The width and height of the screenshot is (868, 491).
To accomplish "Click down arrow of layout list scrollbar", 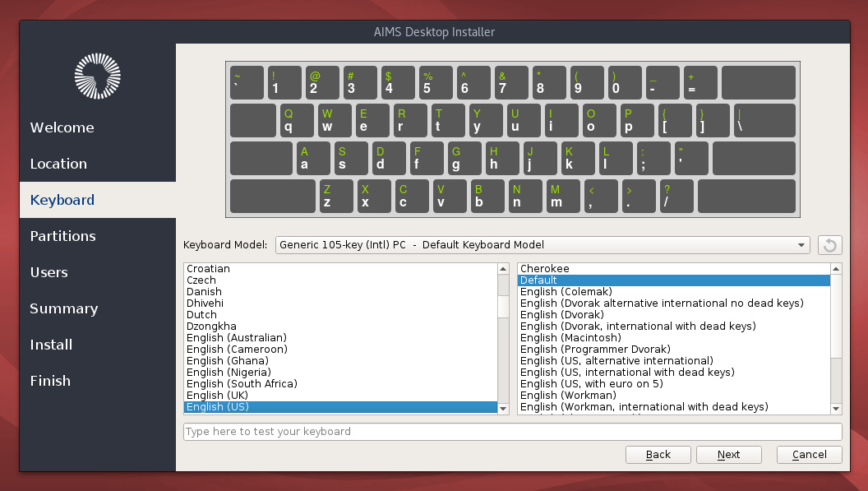I will coord(503,409).
